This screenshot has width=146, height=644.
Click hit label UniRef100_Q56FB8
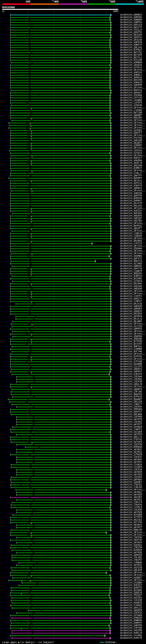point(131,337)
